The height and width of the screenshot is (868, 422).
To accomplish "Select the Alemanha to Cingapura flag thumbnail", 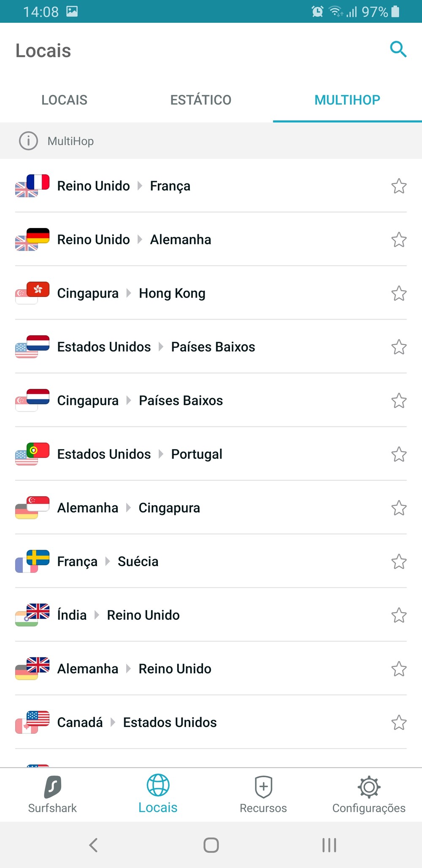I will point(32,507).
